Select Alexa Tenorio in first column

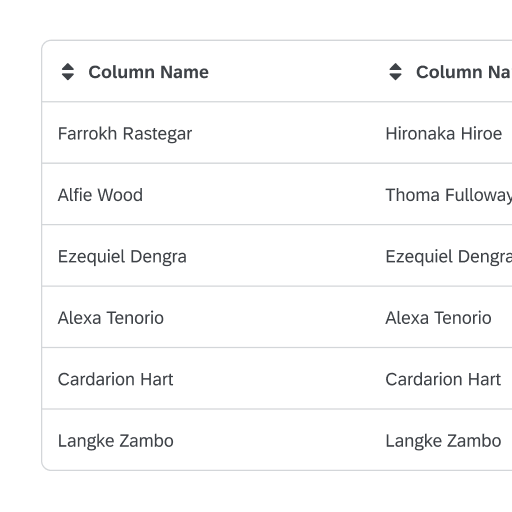[111, 318]
